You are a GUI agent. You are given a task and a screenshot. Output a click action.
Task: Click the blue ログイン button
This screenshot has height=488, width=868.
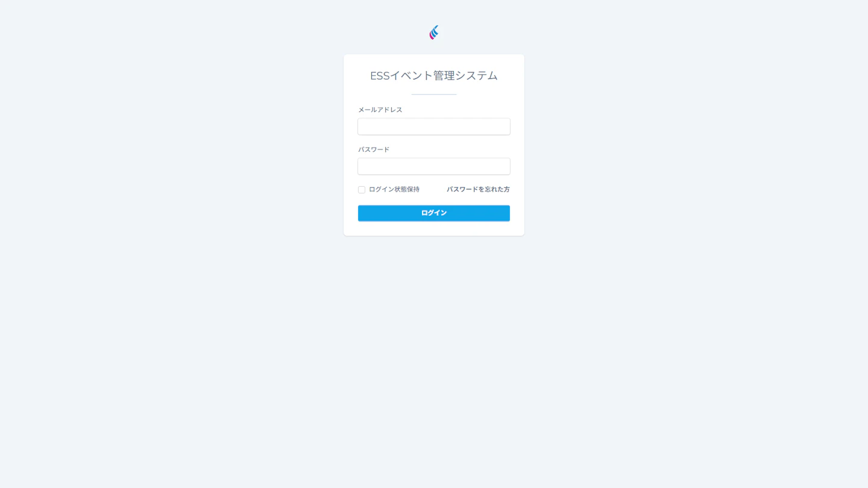click(434, 213)
